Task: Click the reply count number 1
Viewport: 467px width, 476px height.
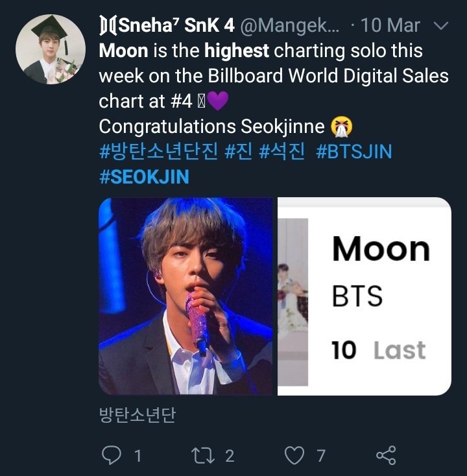Action: tap(138, 455)
